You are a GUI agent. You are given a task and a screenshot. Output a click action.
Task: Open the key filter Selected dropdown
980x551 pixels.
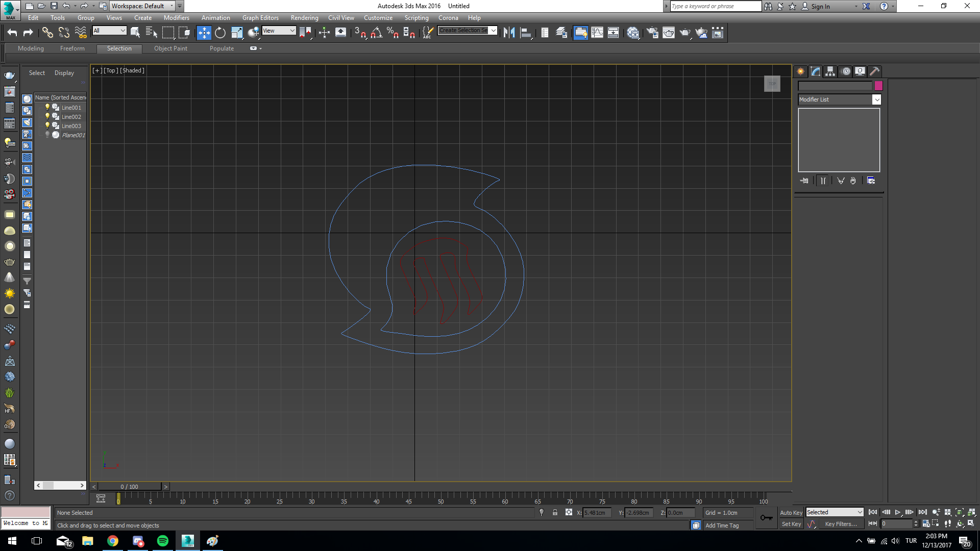click(x=835, y=512)
